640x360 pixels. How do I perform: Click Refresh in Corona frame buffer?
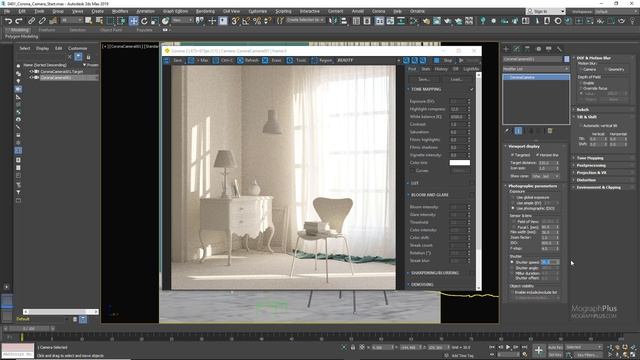pos(249,60)
